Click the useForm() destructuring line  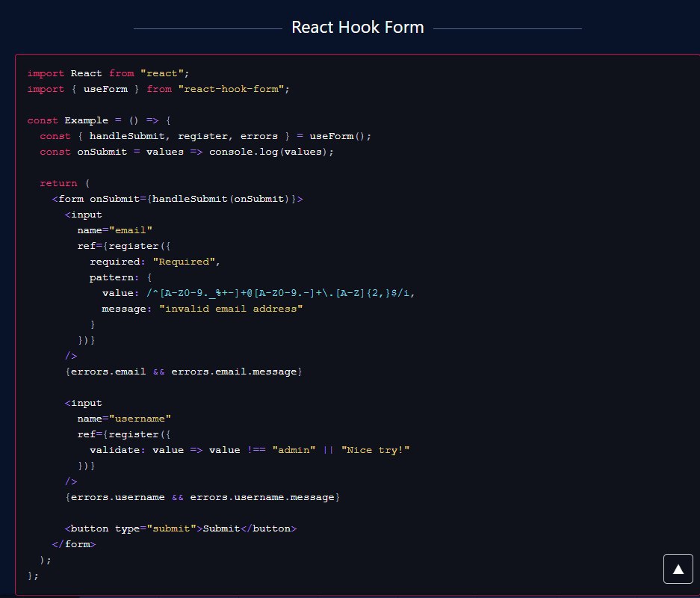205,136
